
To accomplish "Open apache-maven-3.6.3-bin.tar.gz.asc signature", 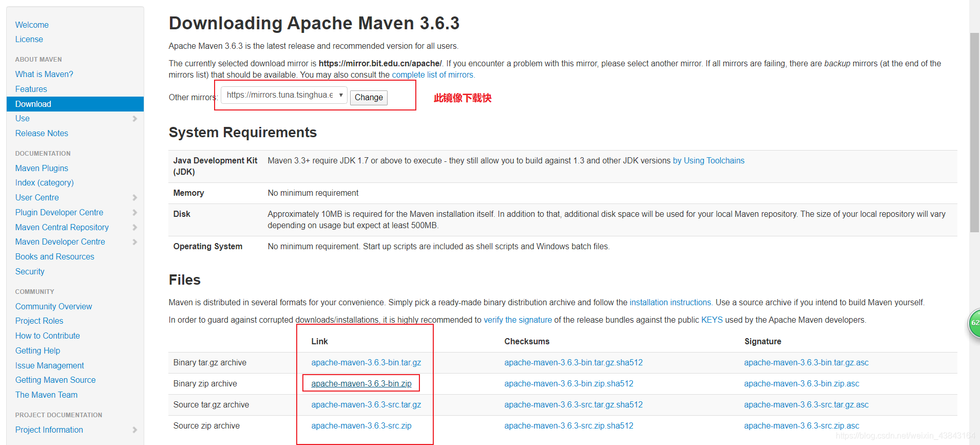I will pyautogui.click(x=806, y=362).
